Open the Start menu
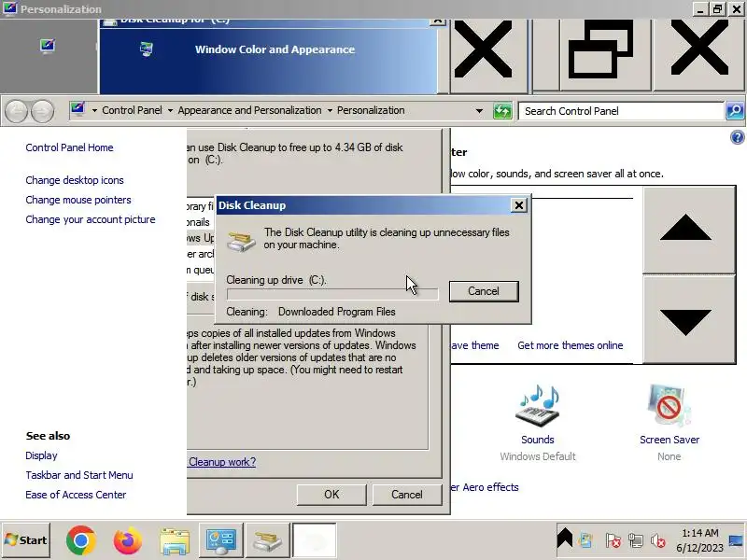Viewport: 747px width, 560px height. click(26, 540)
